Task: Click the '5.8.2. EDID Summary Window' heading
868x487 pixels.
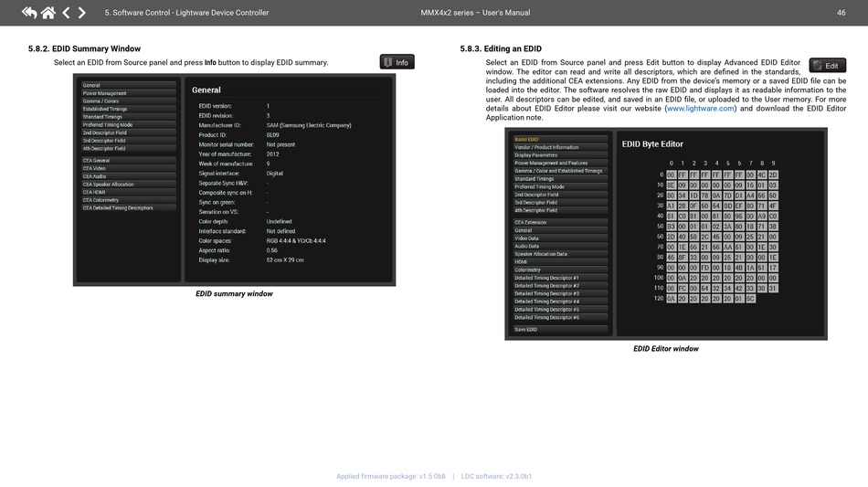Action: (x=84, y=48)
